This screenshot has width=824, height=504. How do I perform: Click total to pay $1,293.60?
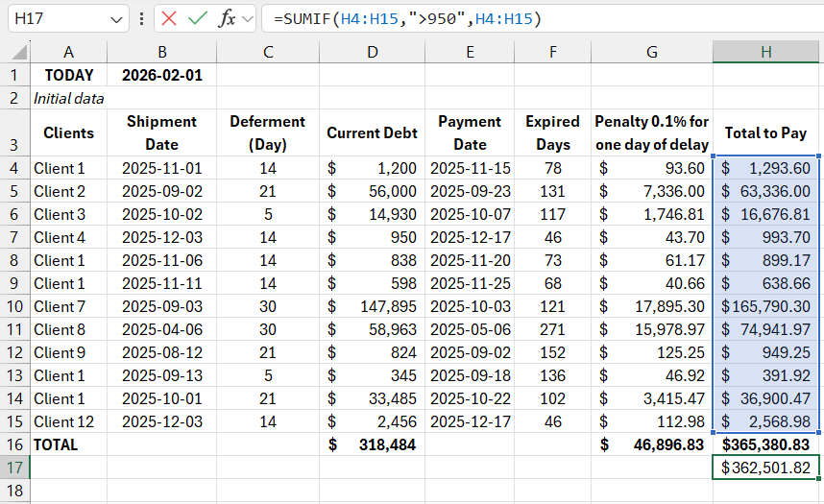coord(765,168)
